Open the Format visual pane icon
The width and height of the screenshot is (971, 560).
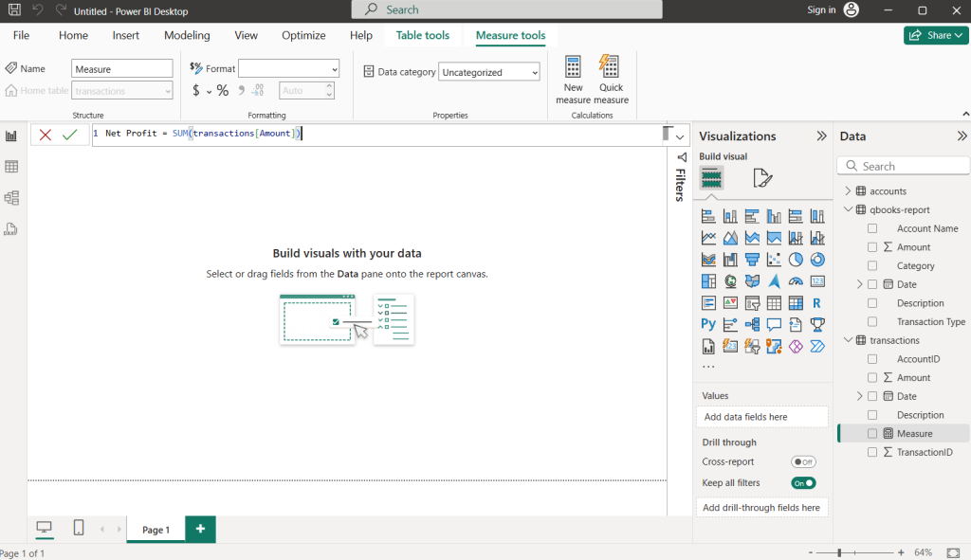762,178
